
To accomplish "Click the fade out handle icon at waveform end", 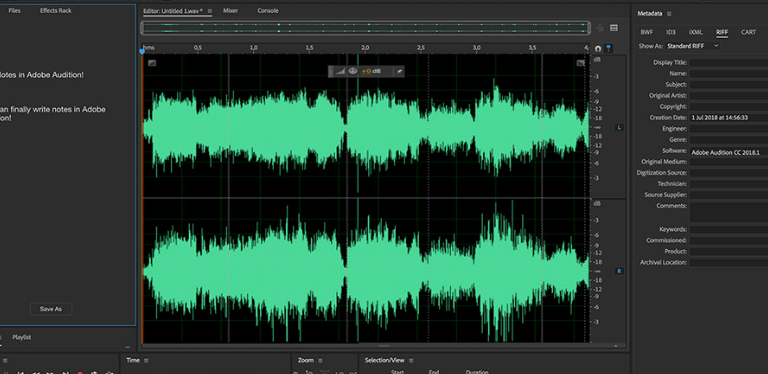I will [581, 63].
